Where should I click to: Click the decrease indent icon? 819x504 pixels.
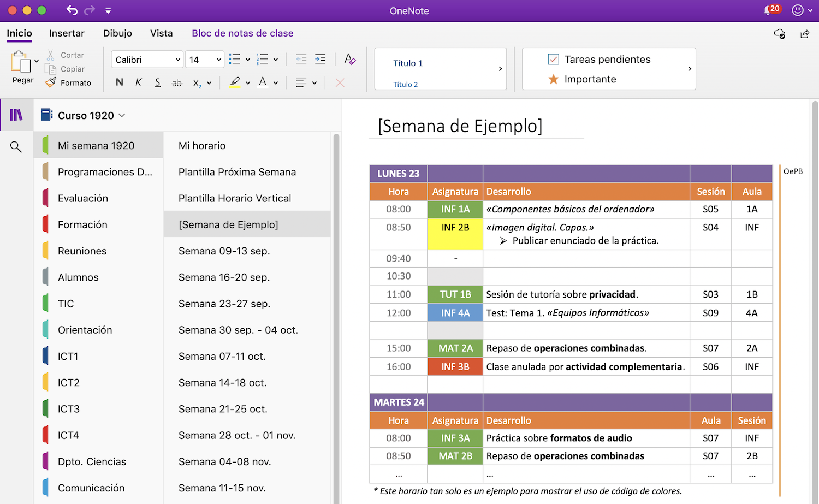coord(301,59)
